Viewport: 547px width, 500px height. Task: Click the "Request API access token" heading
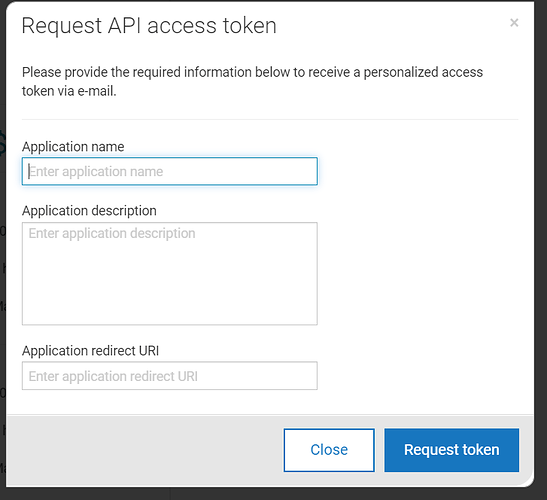[x=149, y=26]
